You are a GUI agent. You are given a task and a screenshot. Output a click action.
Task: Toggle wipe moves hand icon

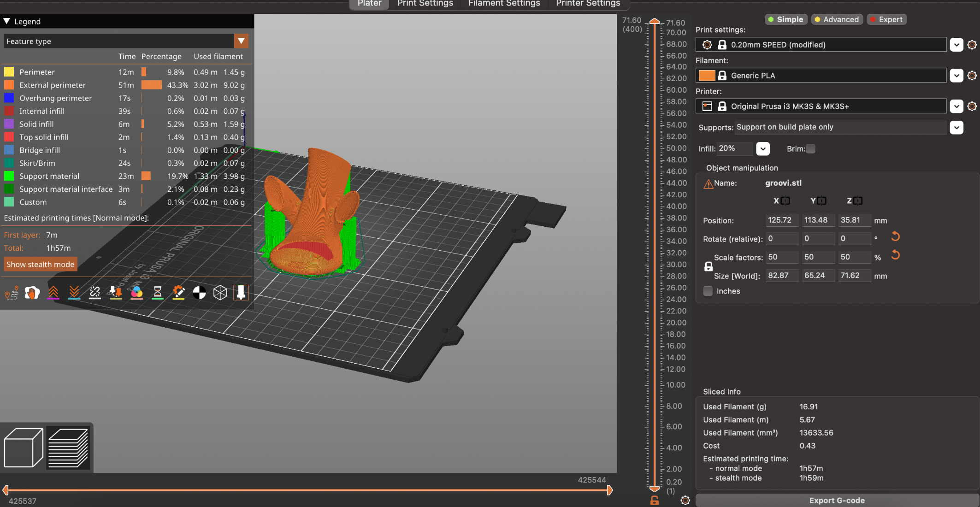pos(32,293)
